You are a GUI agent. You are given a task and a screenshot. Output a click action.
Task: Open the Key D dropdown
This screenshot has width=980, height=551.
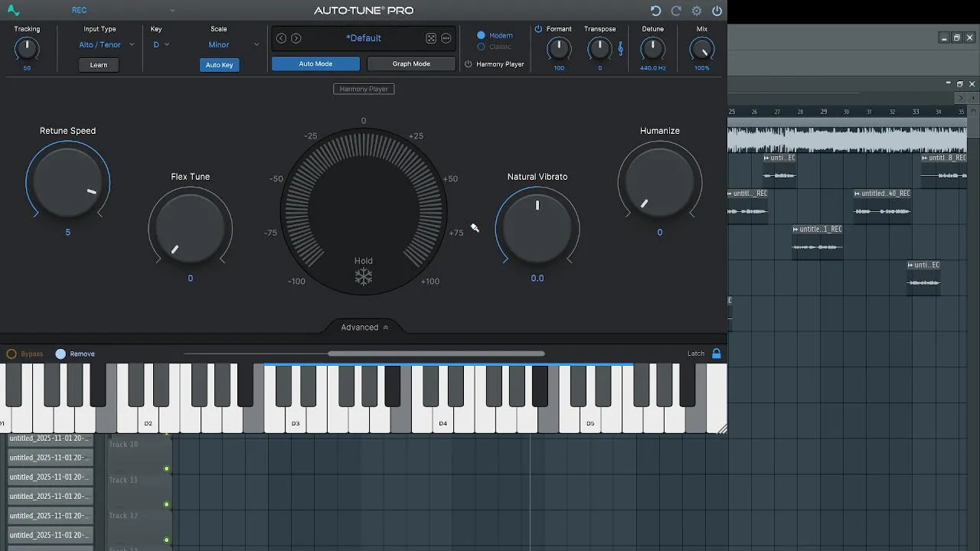pos(162,45)
